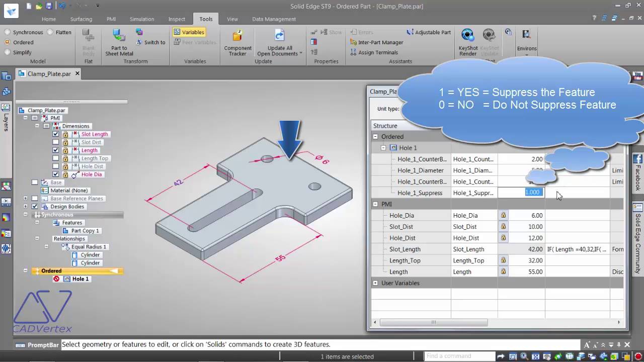Open the Data Management ribbon tab
The height and width of the screenshot is (362, 644).
pyautogui.click(x=274, y=19)
